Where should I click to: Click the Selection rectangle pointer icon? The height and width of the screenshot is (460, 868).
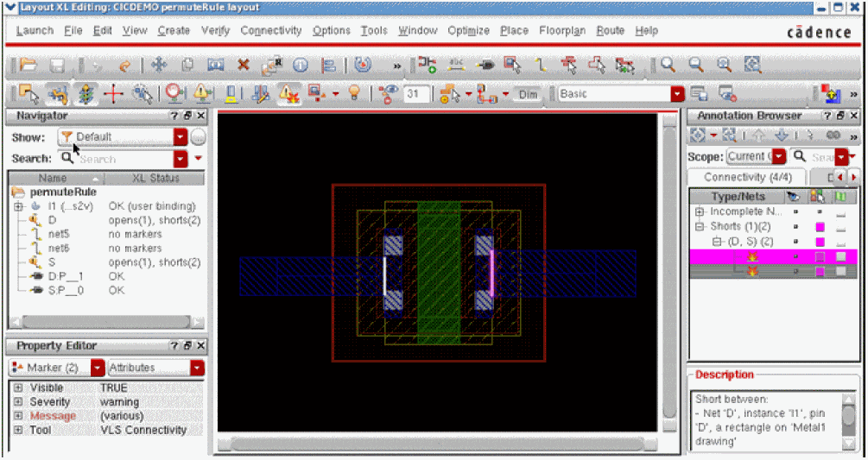coord(29,94)
